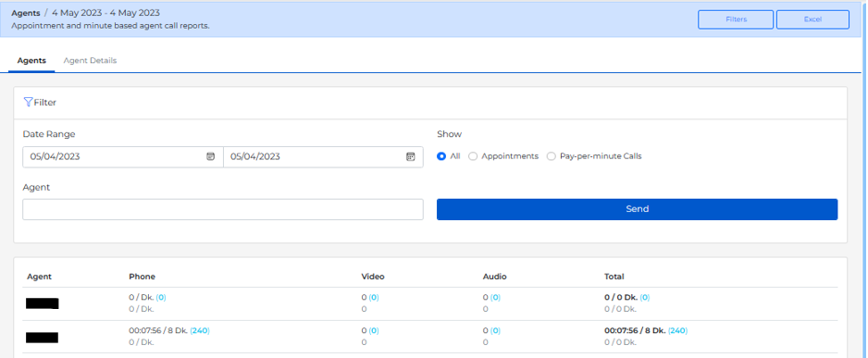The image size is (868, 358).
Task: Click first row Phone (0) link
Action: coord(161,297)
